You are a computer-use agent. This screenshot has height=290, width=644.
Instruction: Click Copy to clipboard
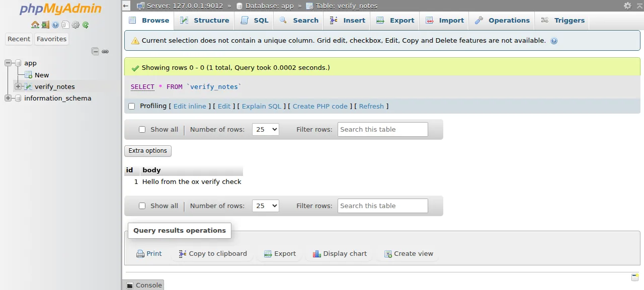pos(213,254)
